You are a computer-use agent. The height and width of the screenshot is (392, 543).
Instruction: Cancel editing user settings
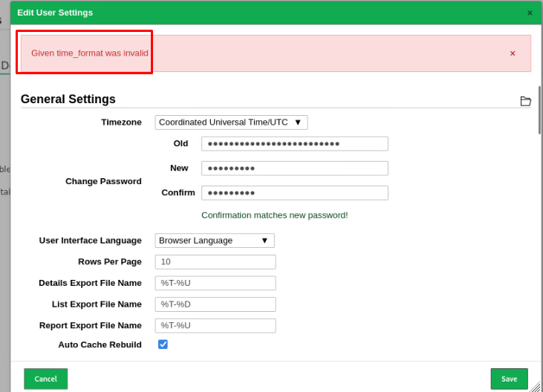(x=46, y=379)
